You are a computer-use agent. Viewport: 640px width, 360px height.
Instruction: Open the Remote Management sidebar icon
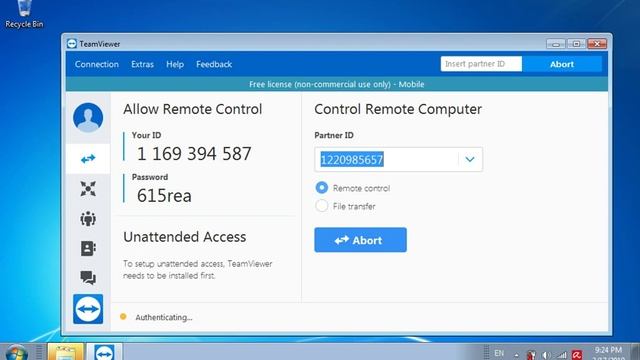[88, 189]
